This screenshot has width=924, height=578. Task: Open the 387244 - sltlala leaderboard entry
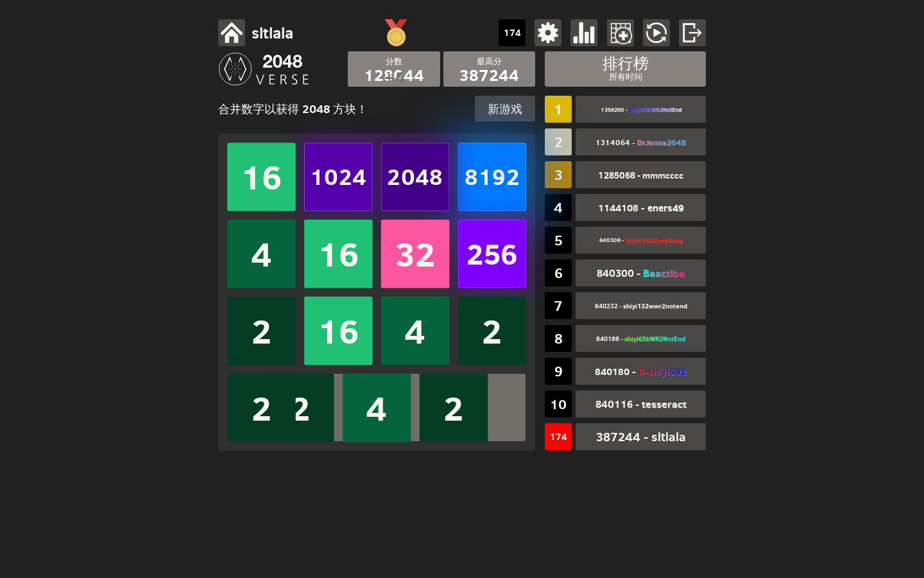[640, 437]
